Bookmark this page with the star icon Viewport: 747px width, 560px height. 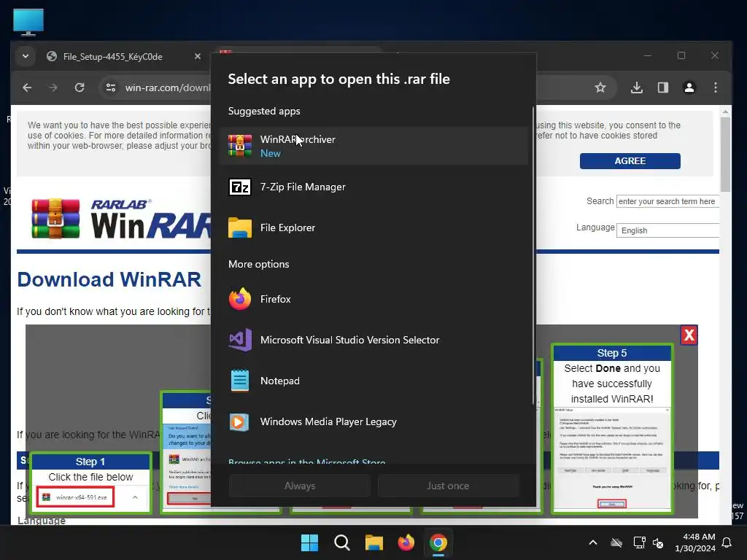click(x=600, y=87)
